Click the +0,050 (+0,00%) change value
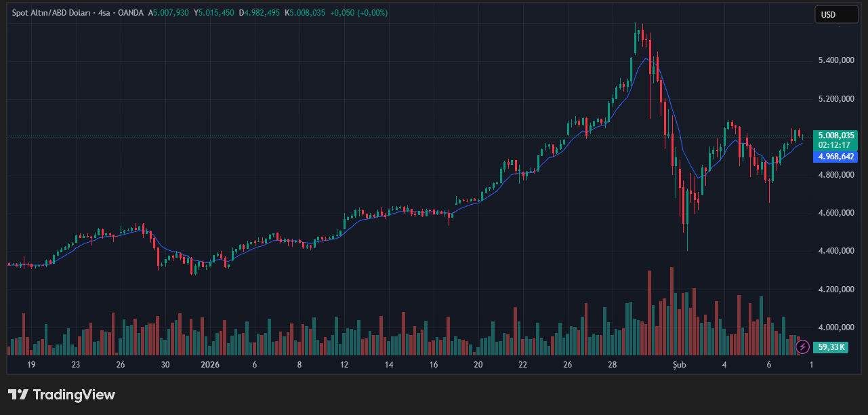 (x=358, y=13)
